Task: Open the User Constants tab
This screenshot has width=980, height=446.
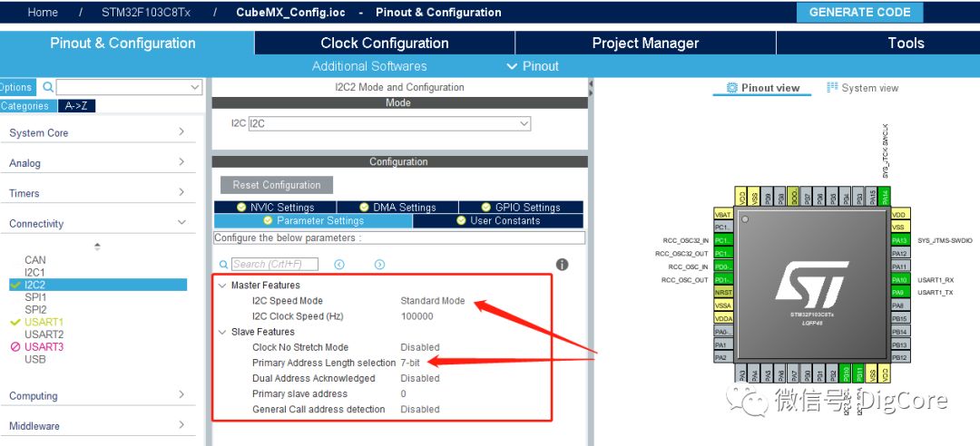Action: 498,220
